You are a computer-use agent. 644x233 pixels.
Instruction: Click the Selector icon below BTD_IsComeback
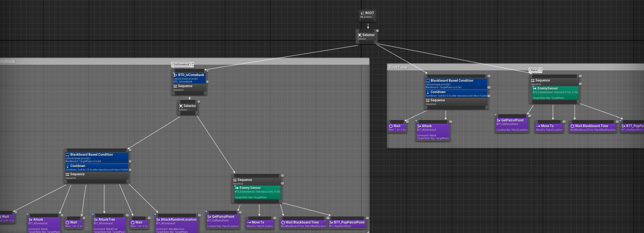pyautogui.click(x=181, y=106)
